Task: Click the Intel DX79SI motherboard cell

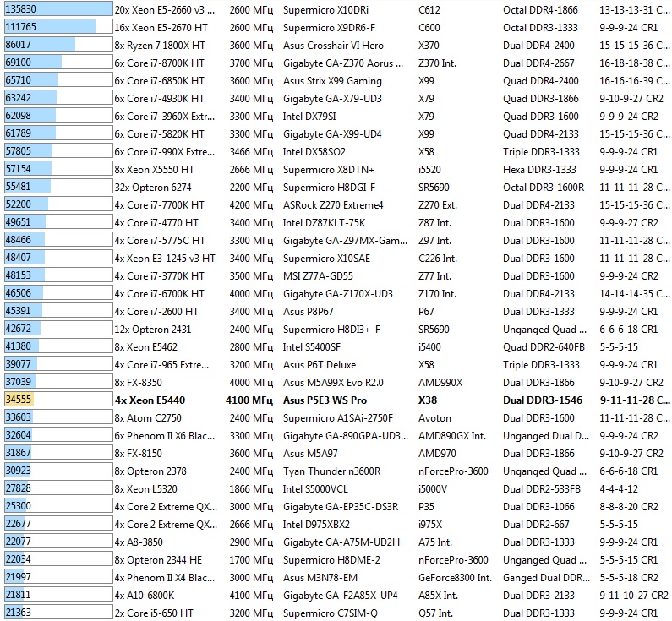Action: [x=309, y=116]
